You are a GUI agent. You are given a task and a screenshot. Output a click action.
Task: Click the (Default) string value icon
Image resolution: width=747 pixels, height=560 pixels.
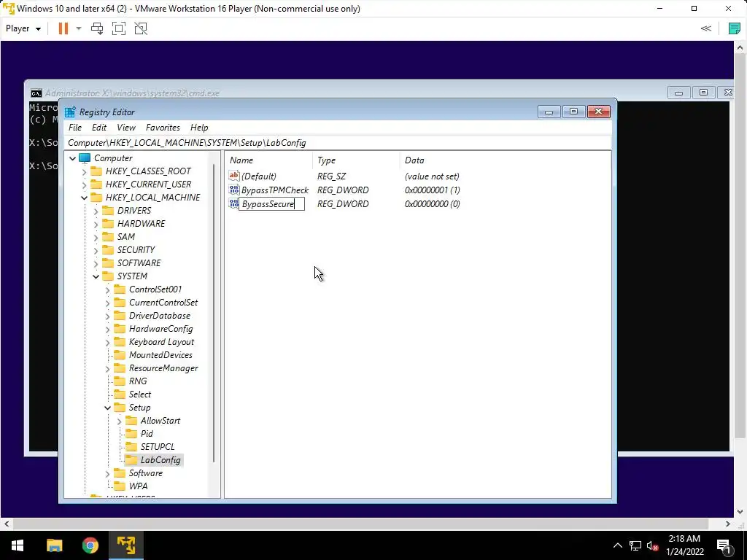(x=234, y=176)
